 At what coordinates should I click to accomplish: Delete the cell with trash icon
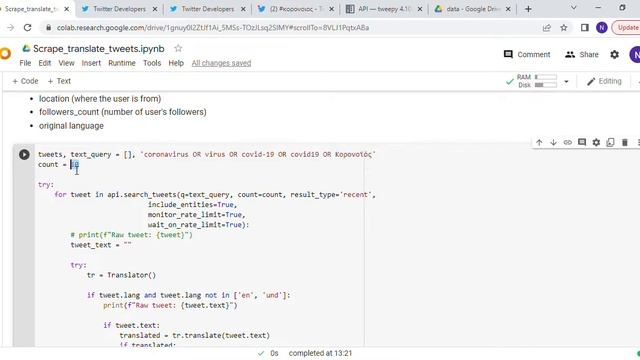pyautogui.click(x=624, y=142)
